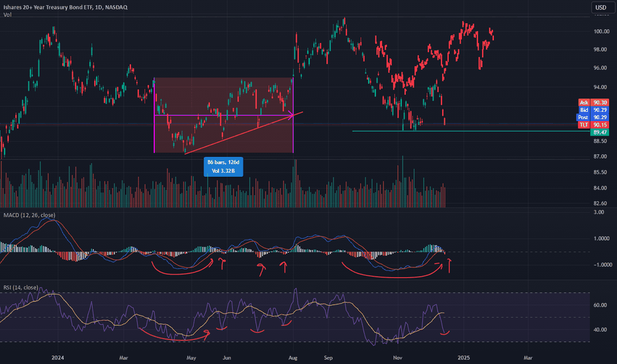Click the Nov time axis label
The width and height of the screenshot is (617, 364).
click(x=397, y=357)
